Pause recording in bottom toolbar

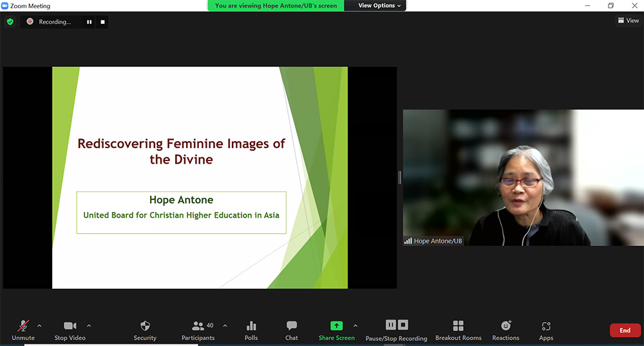click(391, 325)
